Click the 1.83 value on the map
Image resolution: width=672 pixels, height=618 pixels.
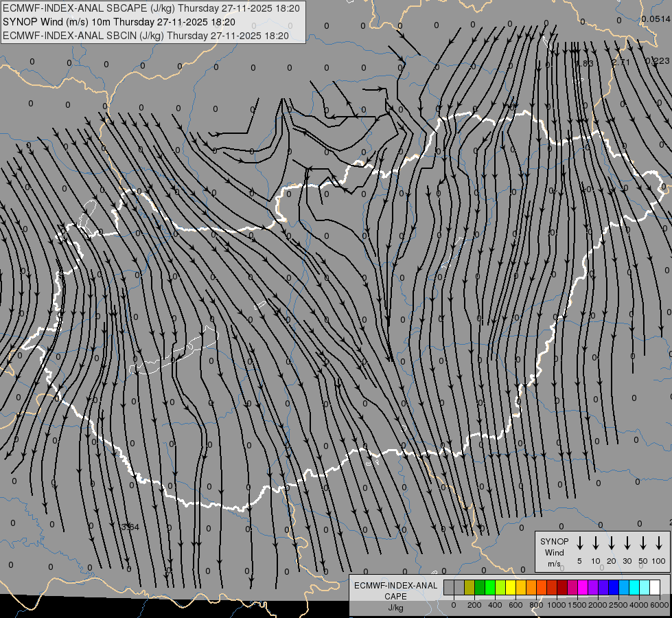585,63
